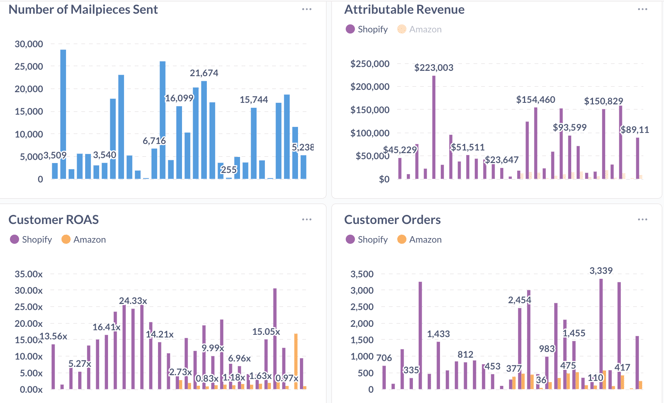The width and height of the screenshot is (664, 403).
Task: Click the Customer Orders chart title
Action: [392, 219]
